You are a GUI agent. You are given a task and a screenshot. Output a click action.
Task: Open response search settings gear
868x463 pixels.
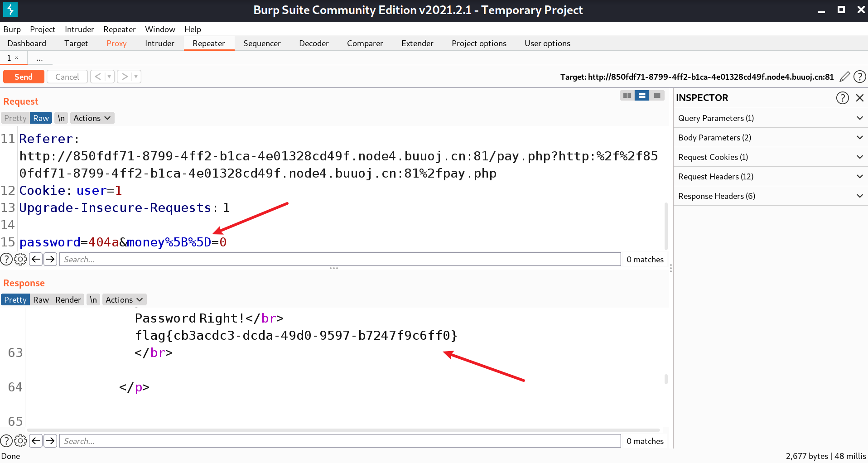click(x=20, y=441)
